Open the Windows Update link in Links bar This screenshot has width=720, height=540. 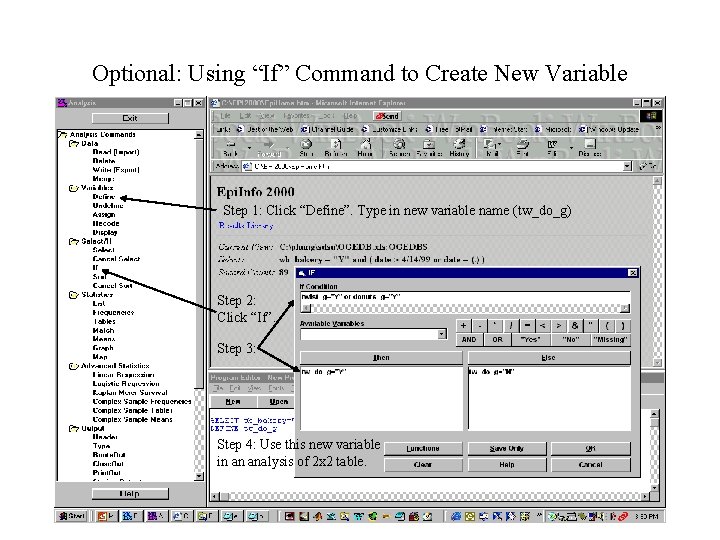[609, 129]
